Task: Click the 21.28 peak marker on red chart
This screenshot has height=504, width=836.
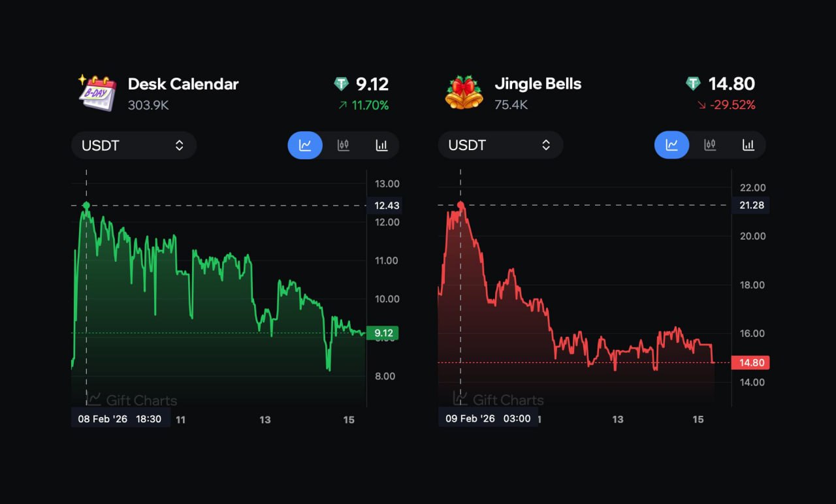Action: point(460,205)
